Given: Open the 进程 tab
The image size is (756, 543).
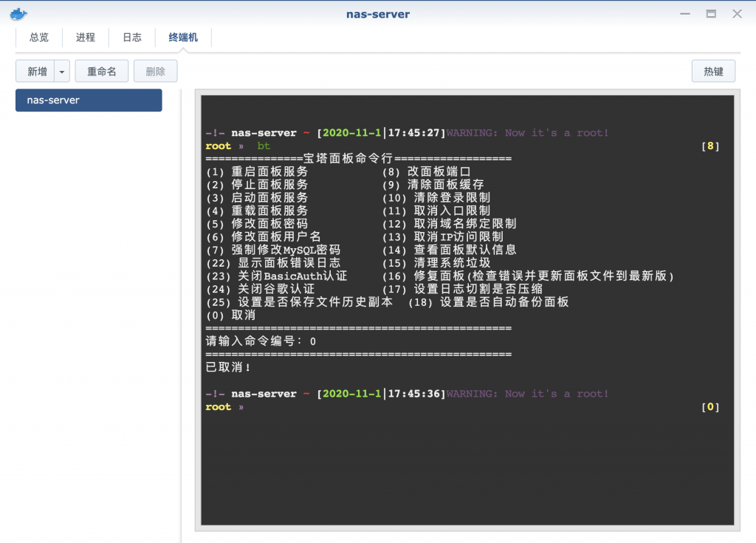Looking at the screenshot, I should click(x=86, y=38).
